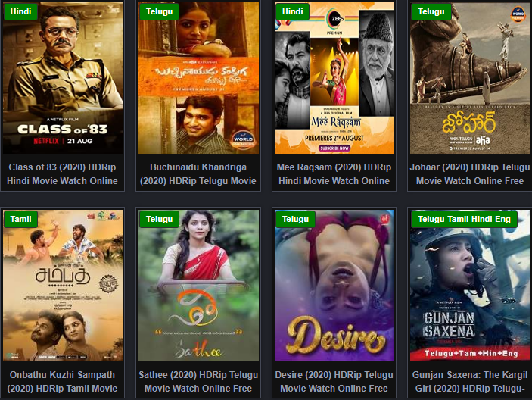
Task: Click the Telugu tag on Johaar poster
Action: pyautogui.click(x=431, y=11)
